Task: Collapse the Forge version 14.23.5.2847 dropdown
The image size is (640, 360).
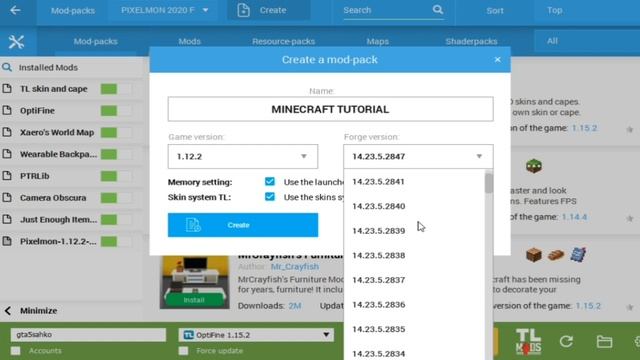Action: click(x=418, y=156)
